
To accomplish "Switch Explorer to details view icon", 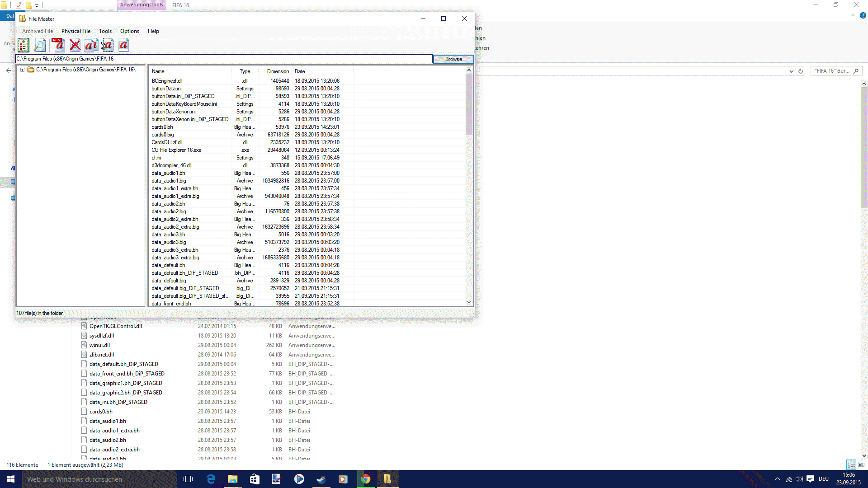I will (x=851, y=465).
